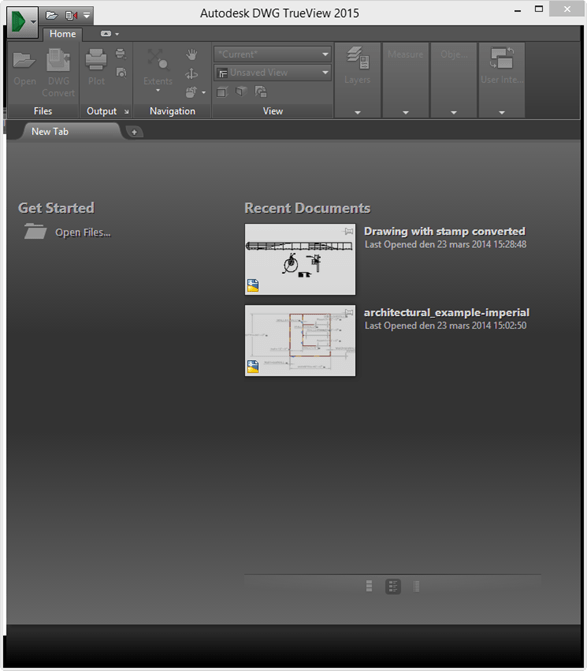The image size is (587, 671).
Task: Open the architectural_example-imperial thumbnail
Action: [x=300, y=341]
